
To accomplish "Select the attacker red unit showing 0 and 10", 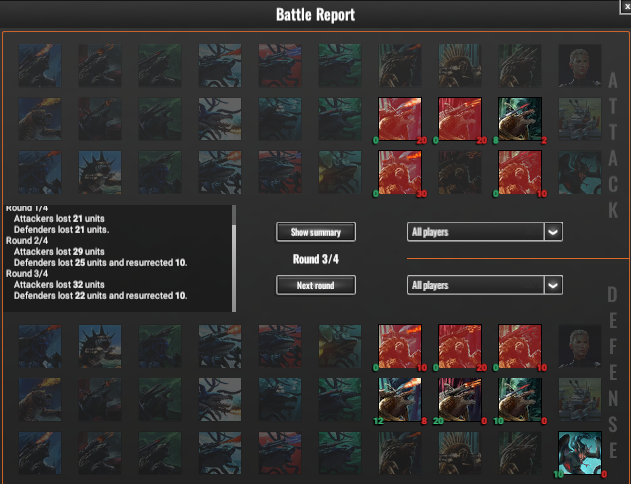I will pos(520,173).
